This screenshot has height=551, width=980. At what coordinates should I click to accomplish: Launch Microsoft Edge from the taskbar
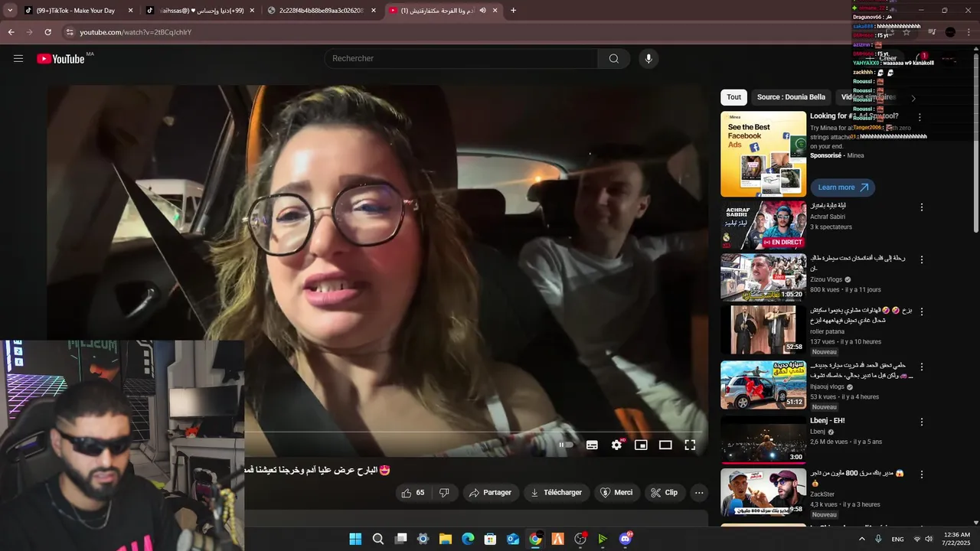tap(468, 539)
